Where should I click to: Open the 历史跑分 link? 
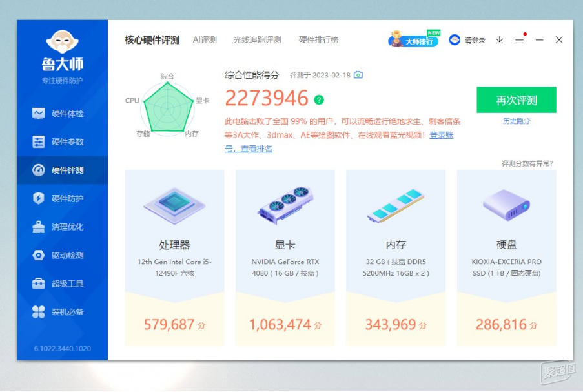[x=517, y=121]
